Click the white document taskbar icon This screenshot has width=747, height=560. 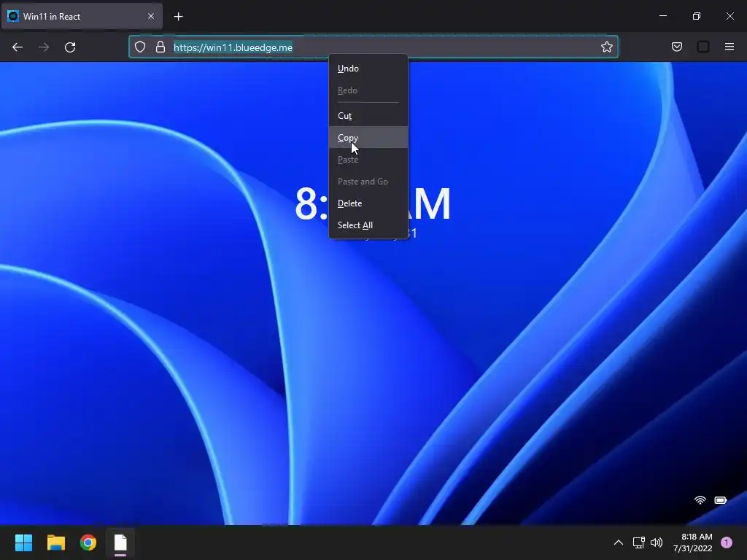click(120, 542)
